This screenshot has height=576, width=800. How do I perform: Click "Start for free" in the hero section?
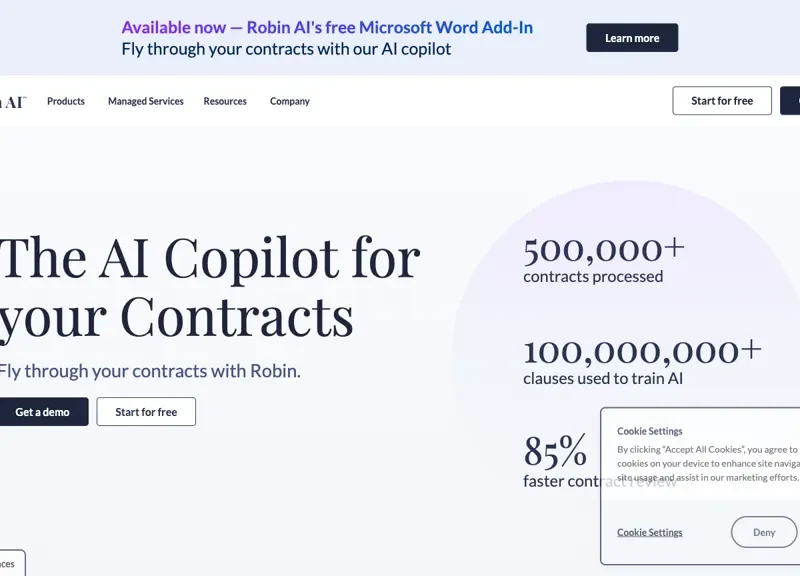[x=146, y=411]
